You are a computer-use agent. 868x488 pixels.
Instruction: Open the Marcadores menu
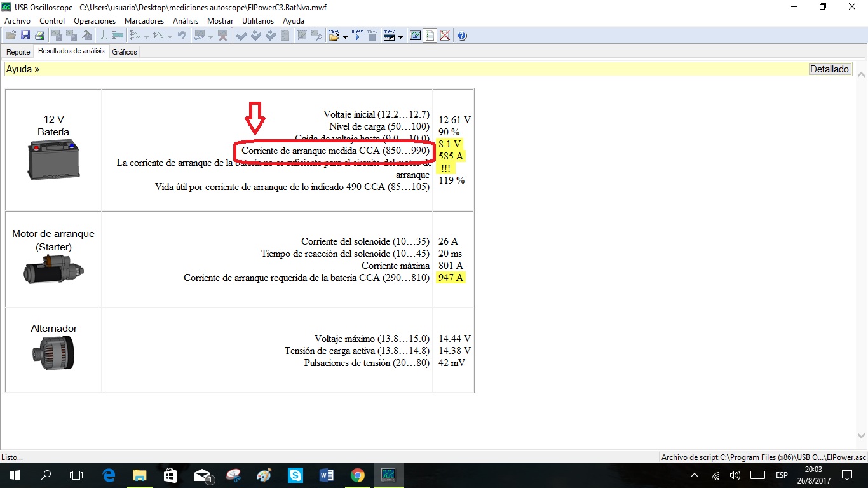point(144,21)
